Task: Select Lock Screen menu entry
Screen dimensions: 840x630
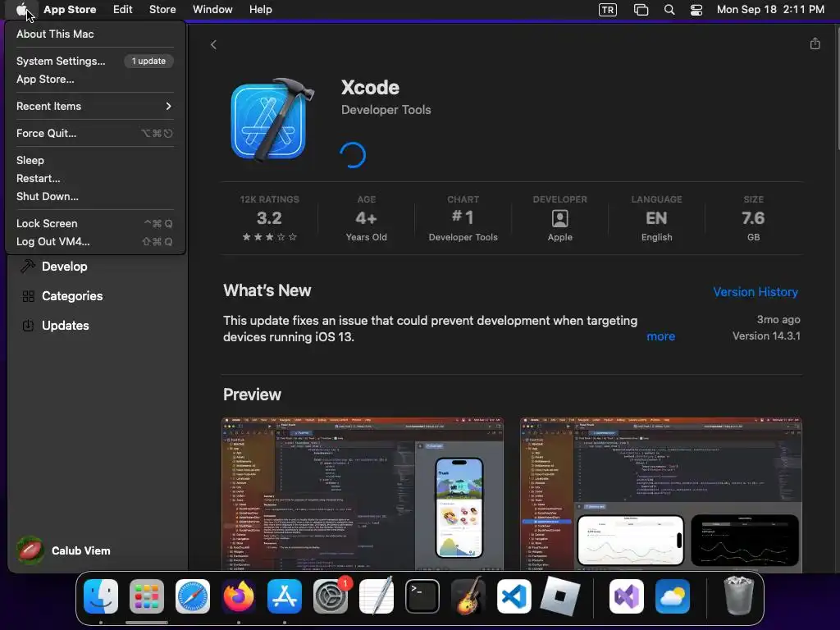Action: (95, 223)
